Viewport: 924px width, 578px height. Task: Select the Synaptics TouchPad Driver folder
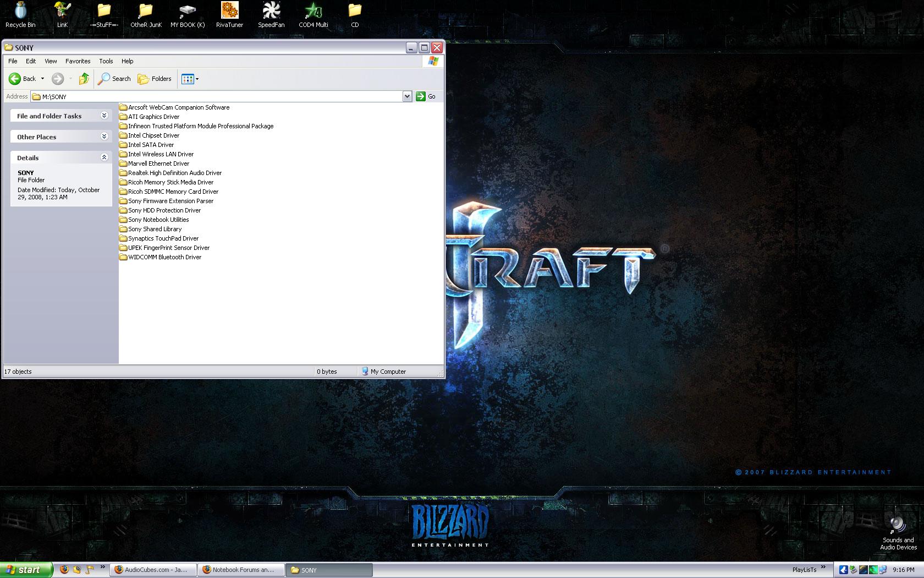point(159,238)
